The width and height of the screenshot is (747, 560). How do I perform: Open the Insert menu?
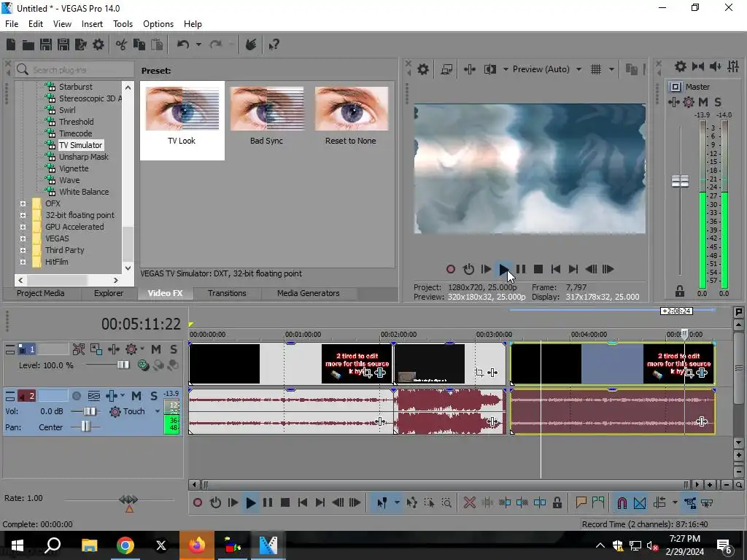pyautogui.click(x=92, y=24)
